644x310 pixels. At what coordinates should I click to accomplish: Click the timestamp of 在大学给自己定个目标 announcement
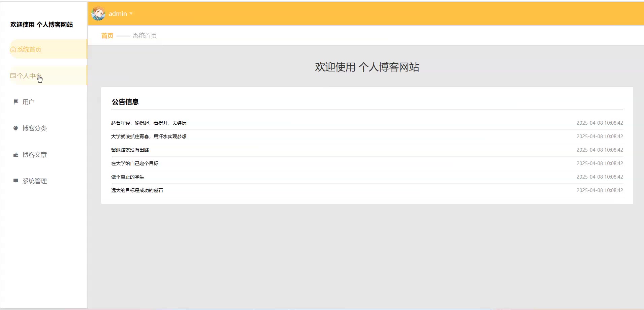[x=600, y=163]
